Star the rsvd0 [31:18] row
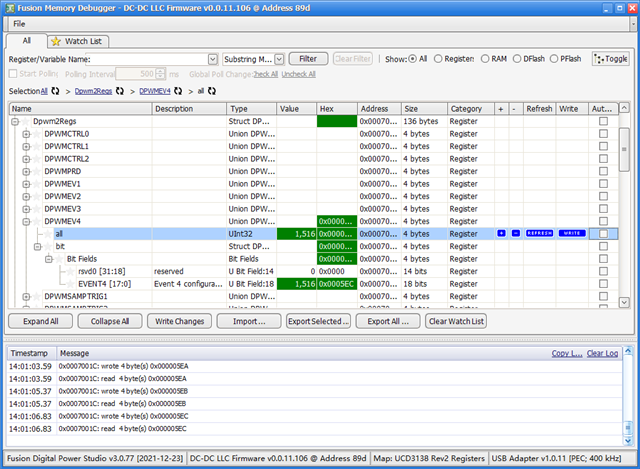 click(x=71, y=271)
